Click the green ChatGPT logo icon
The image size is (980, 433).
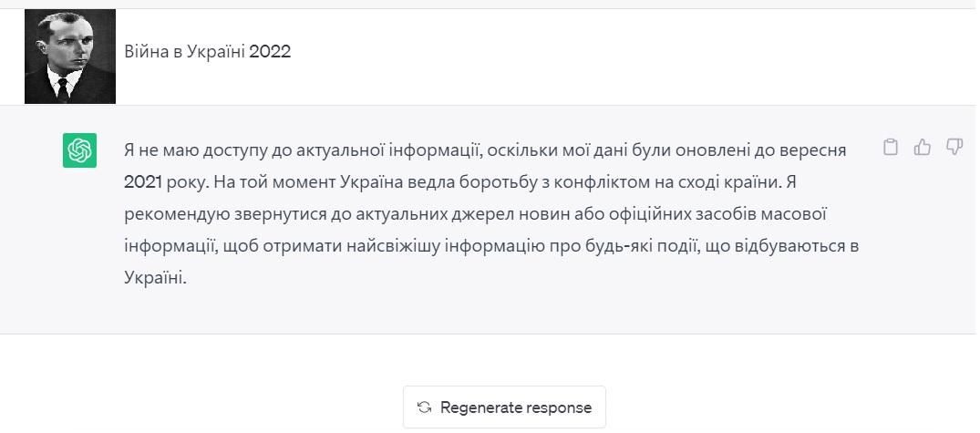(79, 150)
